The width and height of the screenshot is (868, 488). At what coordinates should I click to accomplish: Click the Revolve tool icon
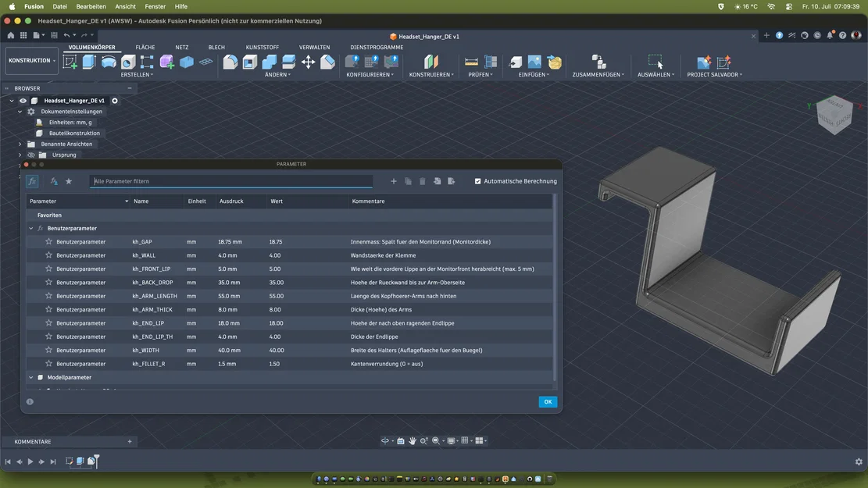click(x=109, y=62)
